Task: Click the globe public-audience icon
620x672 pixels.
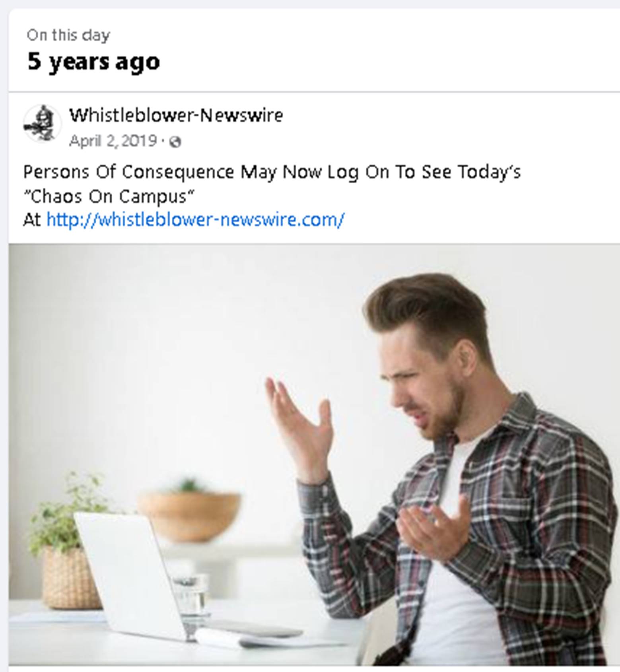Action: [x=175, y=142]
